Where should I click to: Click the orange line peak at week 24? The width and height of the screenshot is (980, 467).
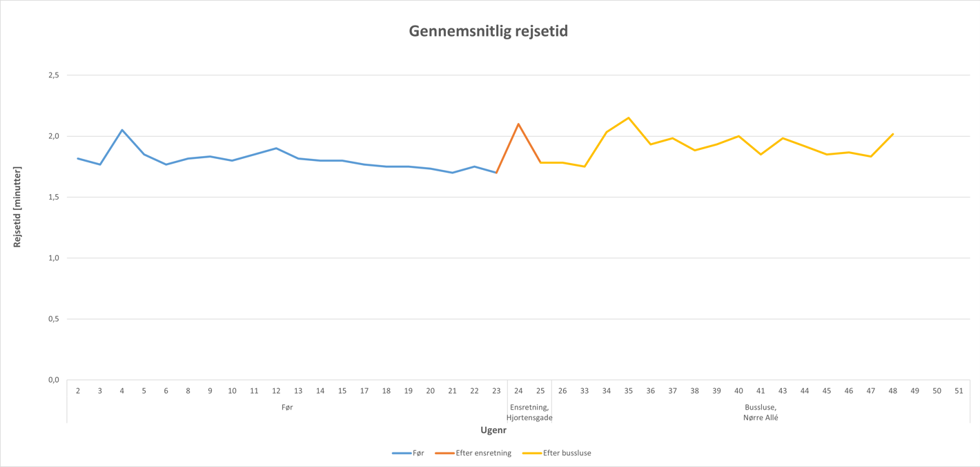(x=518, y=124)
